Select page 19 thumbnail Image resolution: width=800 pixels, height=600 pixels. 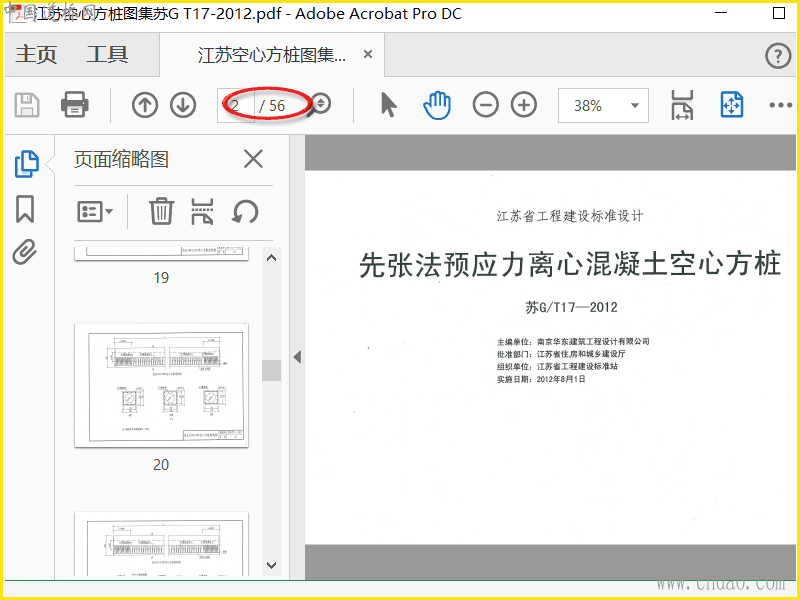point(161,254)
